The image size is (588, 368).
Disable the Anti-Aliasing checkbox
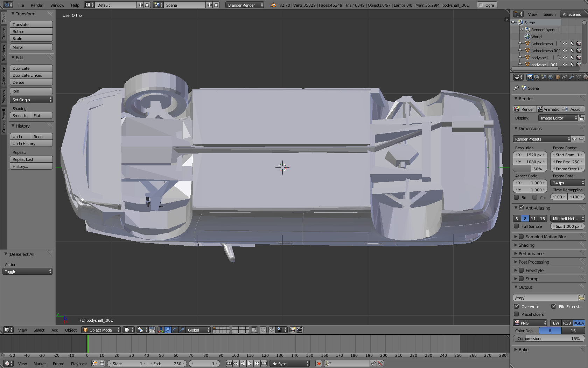tap(521, 208)
